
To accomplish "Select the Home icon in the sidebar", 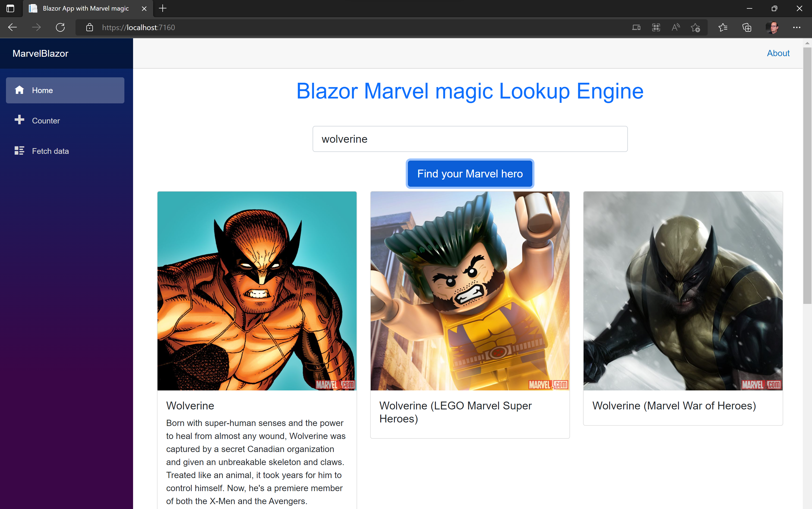I will point(19,90).
